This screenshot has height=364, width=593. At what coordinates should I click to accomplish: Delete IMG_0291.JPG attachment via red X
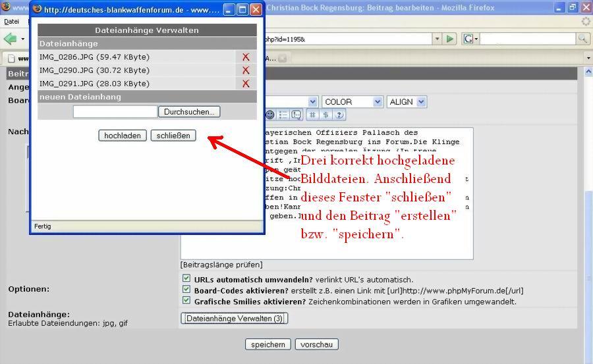click(246, 84)
